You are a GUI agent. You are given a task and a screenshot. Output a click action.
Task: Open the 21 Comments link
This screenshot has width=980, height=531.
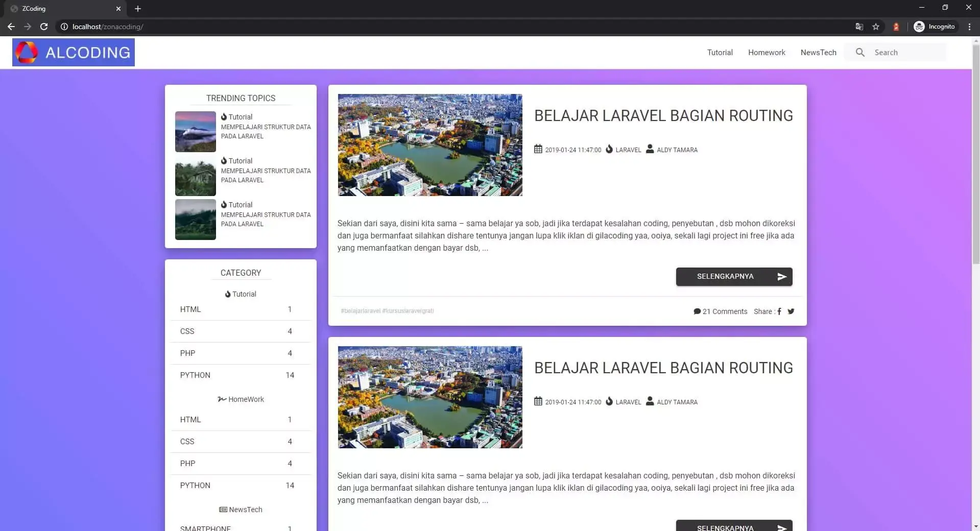click(x=720, y=311)
